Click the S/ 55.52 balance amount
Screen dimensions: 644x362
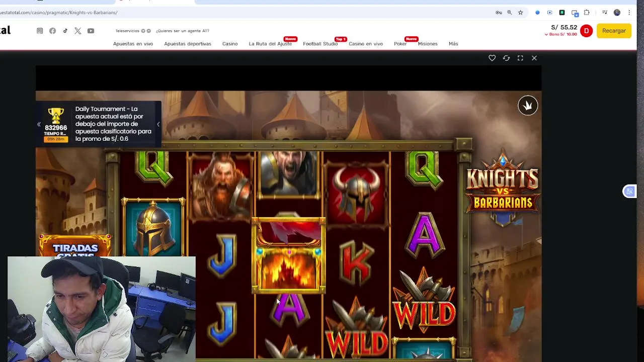coord(564,28)
